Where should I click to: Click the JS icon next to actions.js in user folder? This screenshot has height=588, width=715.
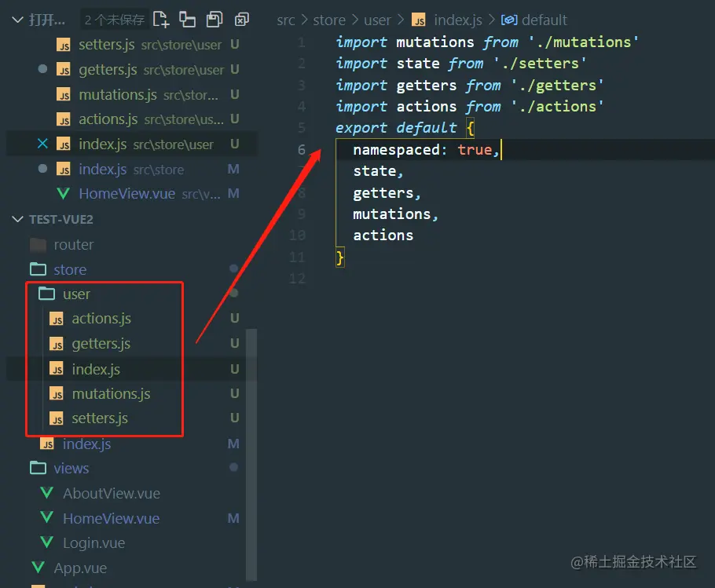click(x=57, y=319)
